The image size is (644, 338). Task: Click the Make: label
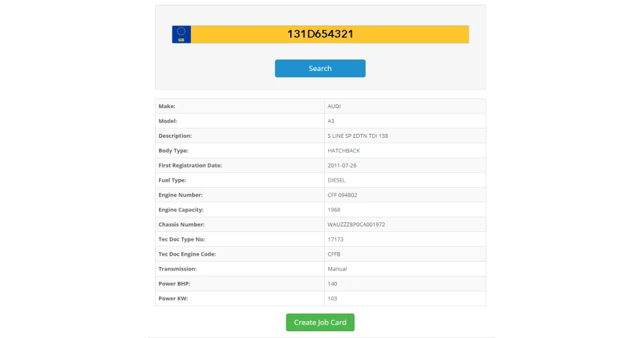click(x=166, y=106)
